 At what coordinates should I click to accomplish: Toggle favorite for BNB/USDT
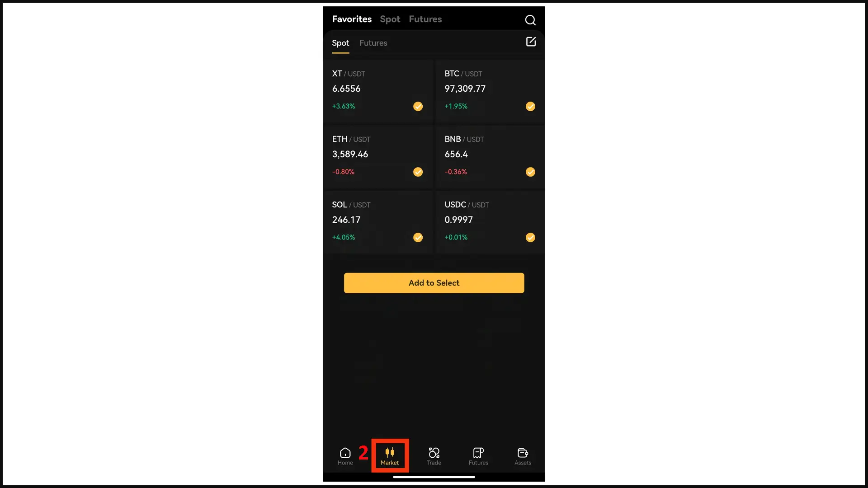click(530, 172)
